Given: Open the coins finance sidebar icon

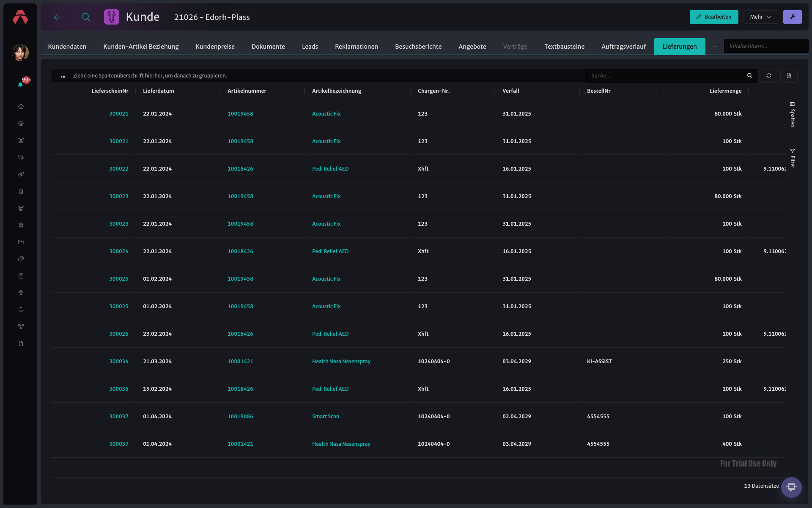Looking at the screenshot, I should (x=21, y=259).
